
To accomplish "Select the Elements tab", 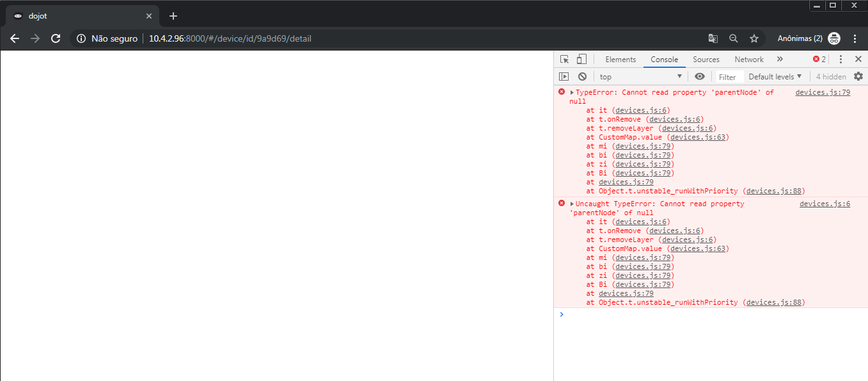I will 620,59.
